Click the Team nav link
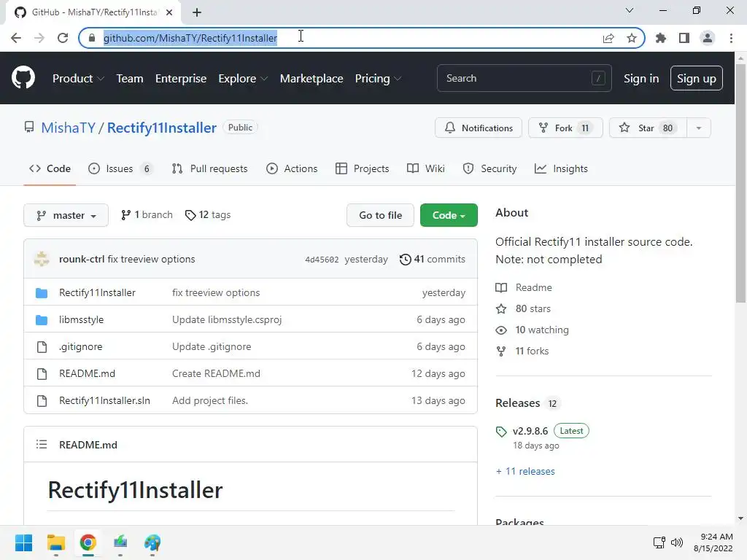747x560 pixels. (130, 79)
